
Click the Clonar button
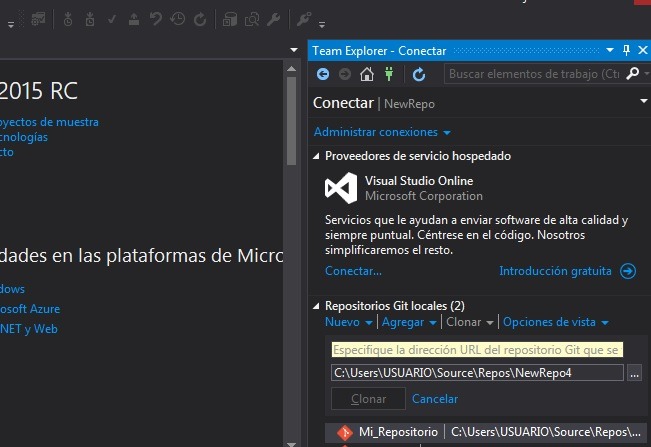point(368,398)
